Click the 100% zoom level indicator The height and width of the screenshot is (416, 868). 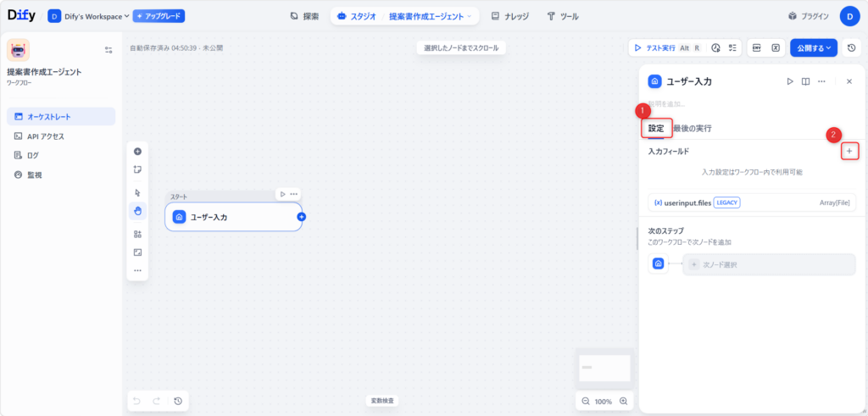603,401
